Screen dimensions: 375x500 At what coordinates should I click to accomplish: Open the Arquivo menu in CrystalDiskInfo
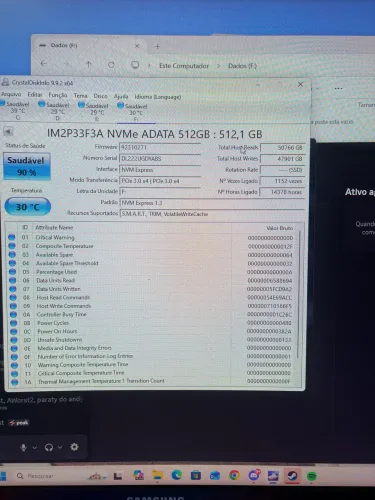coord(11,94)
